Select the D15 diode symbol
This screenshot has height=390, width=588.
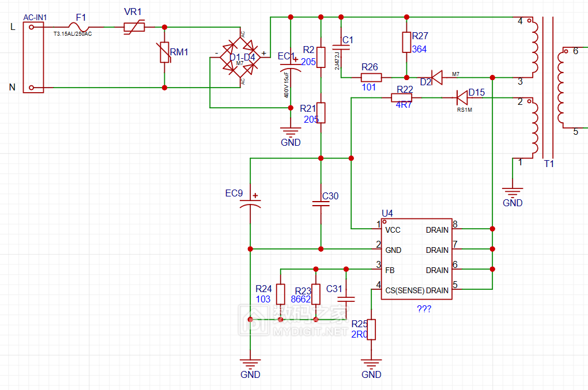pyautogui.click(x=462, y=97)
